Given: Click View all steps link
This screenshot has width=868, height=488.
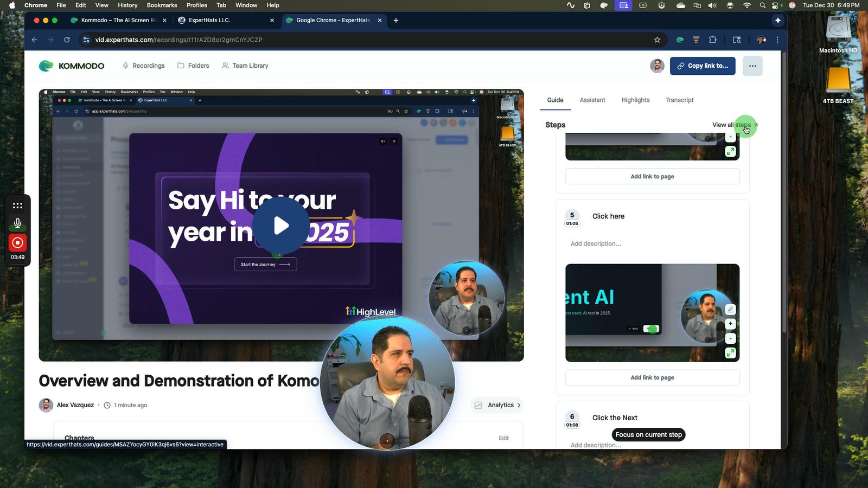Looking at the screenshot, I should click(735, 125).
